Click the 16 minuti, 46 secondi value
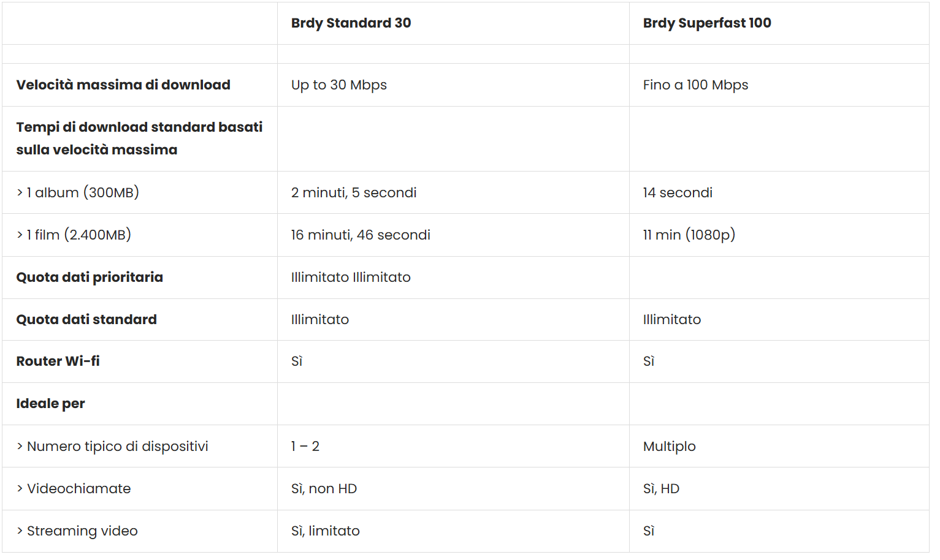Image resolution: width=940 pixels, height=560 pixels. tap(361, 235)
